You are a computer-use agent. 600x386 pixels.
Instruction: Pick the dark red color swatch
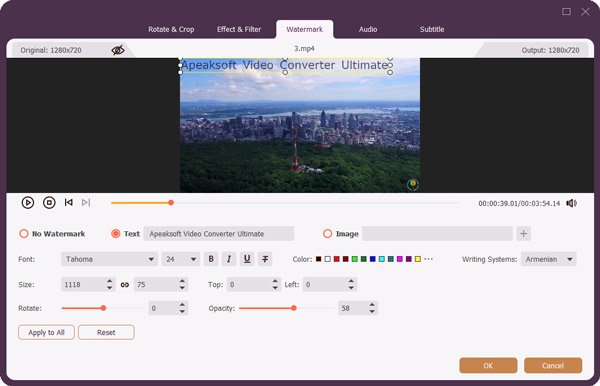[x=346, y=259]
